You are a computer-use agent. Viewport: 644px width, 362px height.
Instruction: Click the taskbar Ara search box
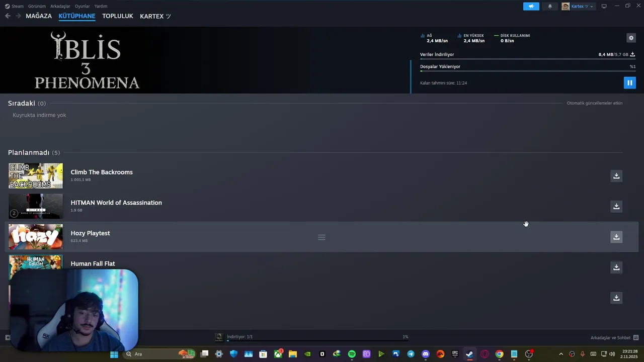[x=160, y=354]
